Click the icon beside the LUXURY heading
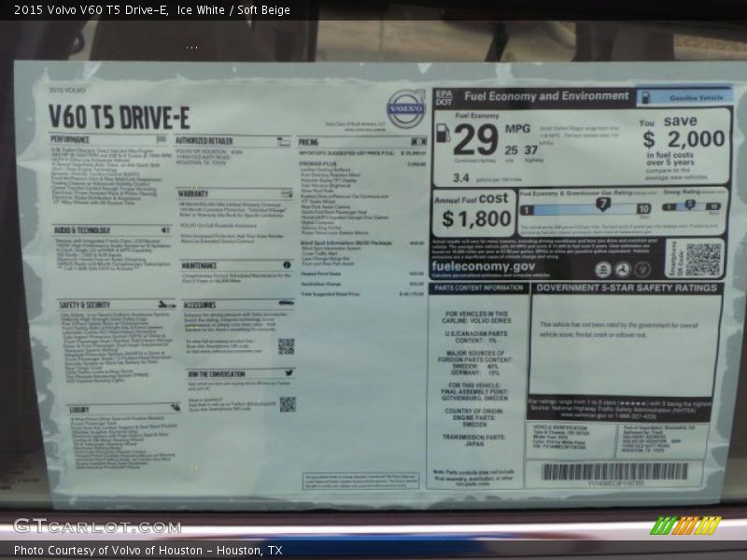This screenshot has width=747, height=560. pos(176,407)
